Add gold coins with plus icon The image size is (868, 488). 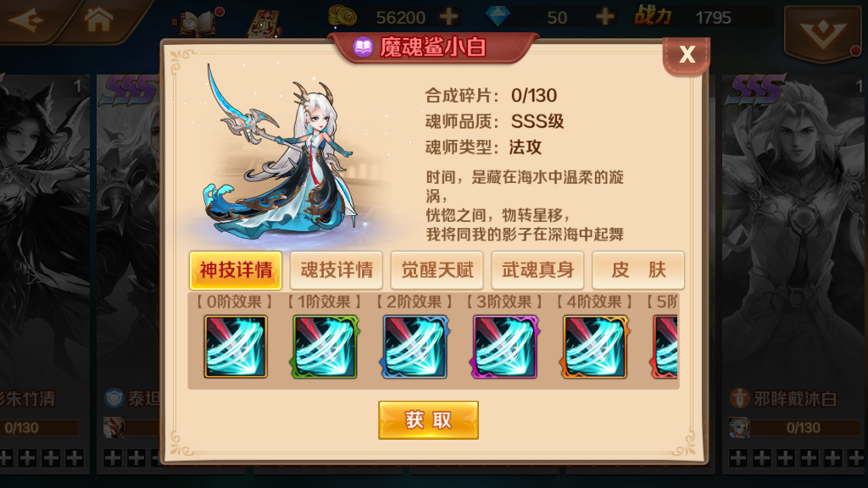pos(448,17)
